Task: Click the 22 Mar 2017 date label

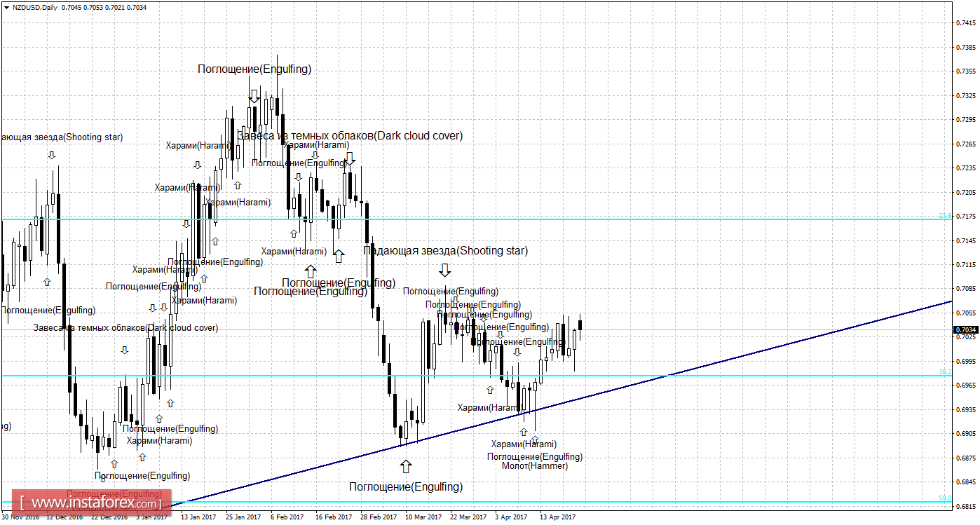Action: [x=468, y=517]
